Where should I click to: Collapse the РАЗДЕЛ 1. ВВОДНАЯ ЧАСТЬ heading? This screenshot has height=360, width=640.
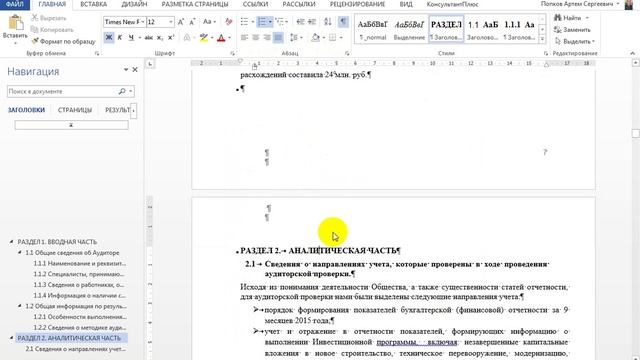click(11, 242)
